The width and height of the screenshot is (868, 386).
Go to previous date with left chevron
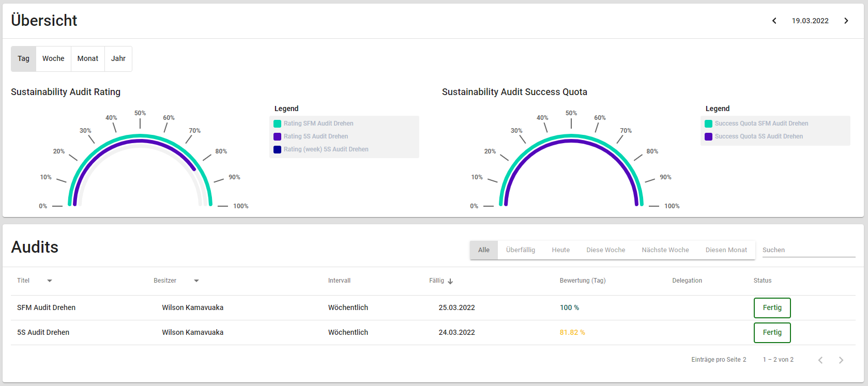774,21
